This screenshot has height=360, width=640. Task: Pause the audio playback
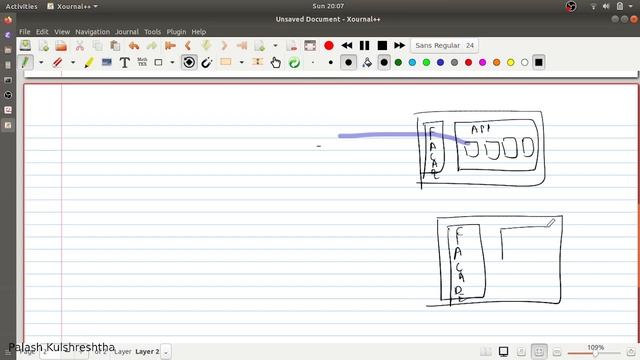tap(364, 45)
